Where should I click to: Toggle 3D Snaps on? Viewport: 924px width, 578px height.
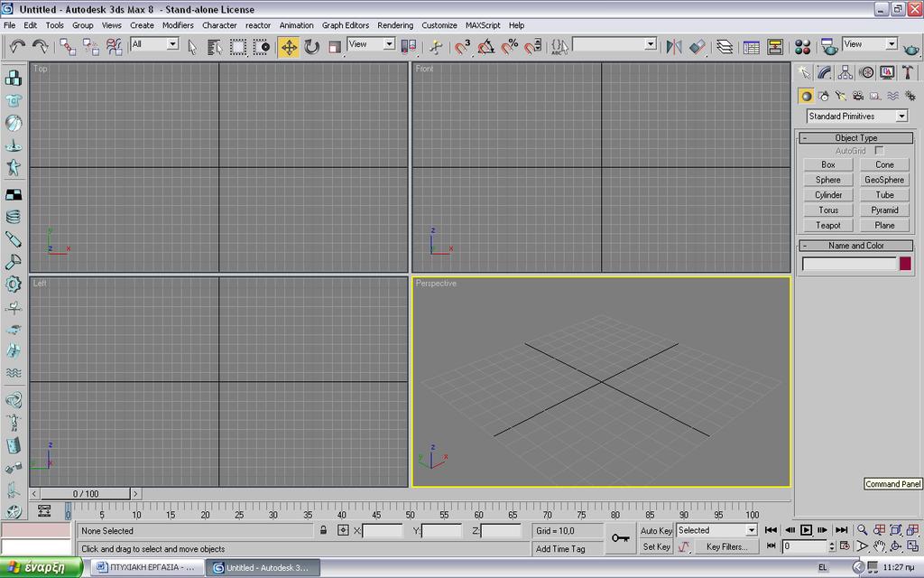[463, 47]
